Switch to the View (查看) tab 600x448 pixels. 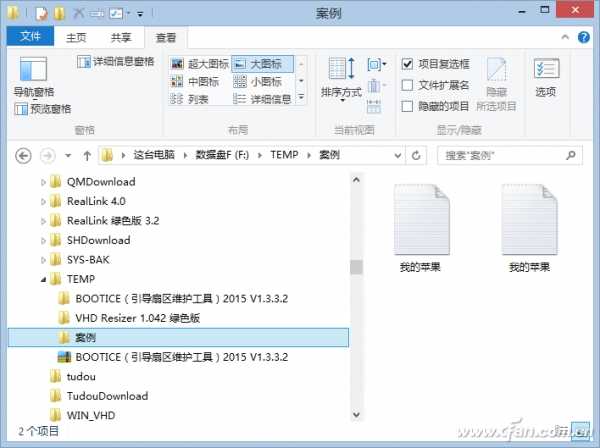(166, 37)
